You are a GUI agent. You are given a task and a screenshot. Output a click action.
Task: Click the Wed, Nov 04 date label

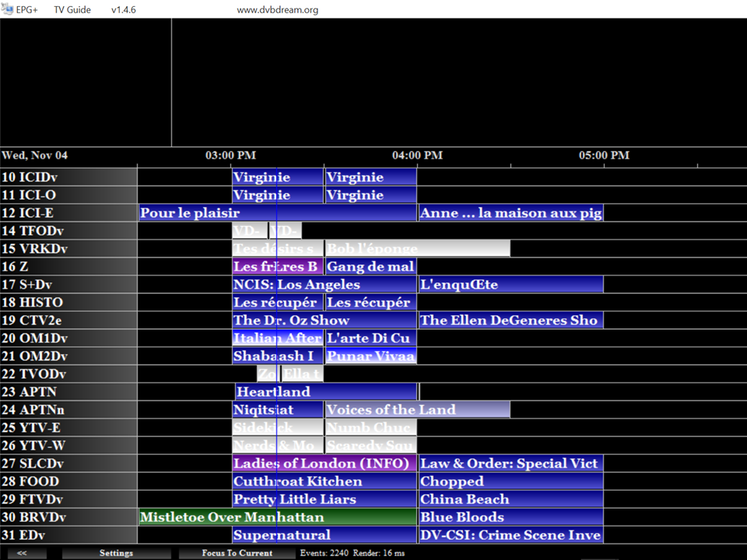pos(35,156)
